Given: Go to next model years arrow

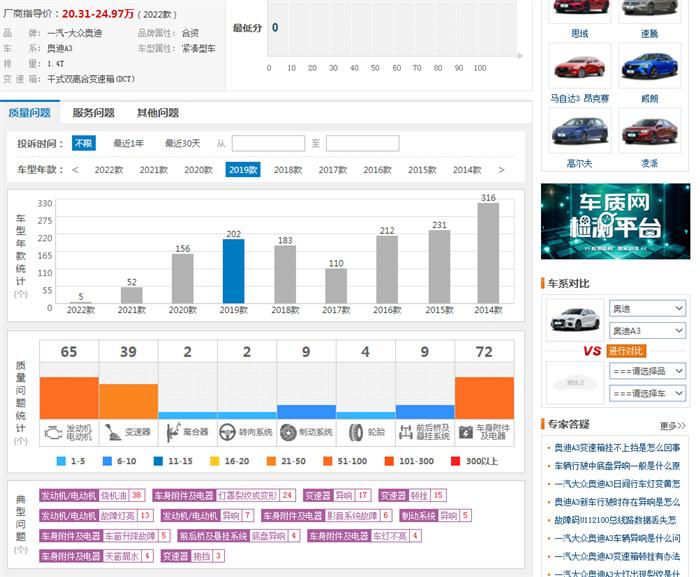Looking at the screenshot, I should click(501, 170).
